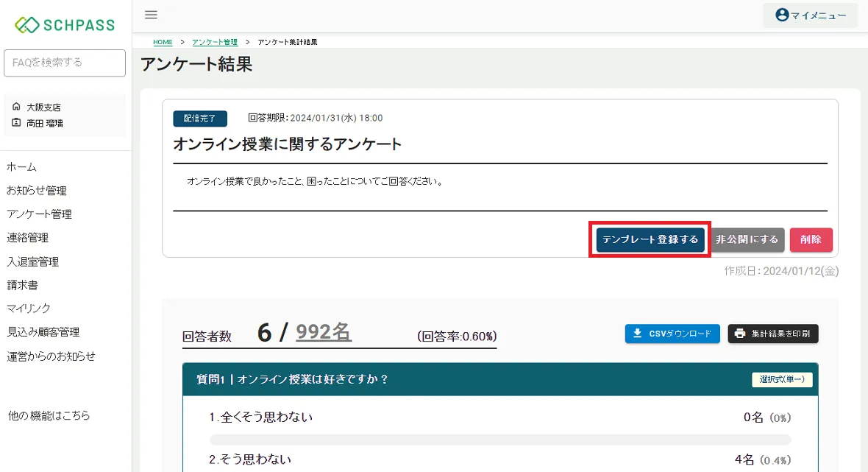Viewport: 868px width, 472px height.
Task: Open マイメニュー account menu
Action: click(x=811, y=15)
